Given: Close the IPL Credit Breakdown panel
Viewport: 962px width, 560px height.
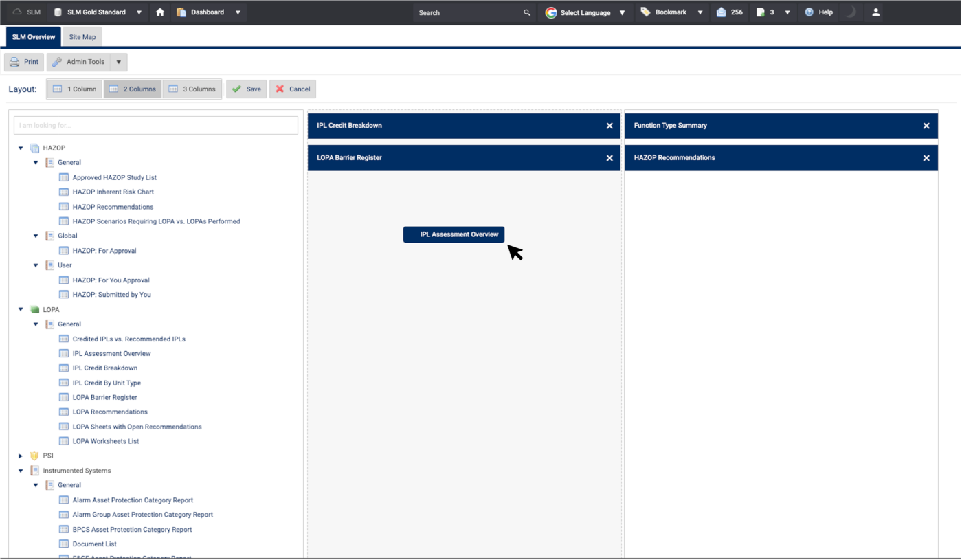Looking at the screenshot, I should coord(609,126).
